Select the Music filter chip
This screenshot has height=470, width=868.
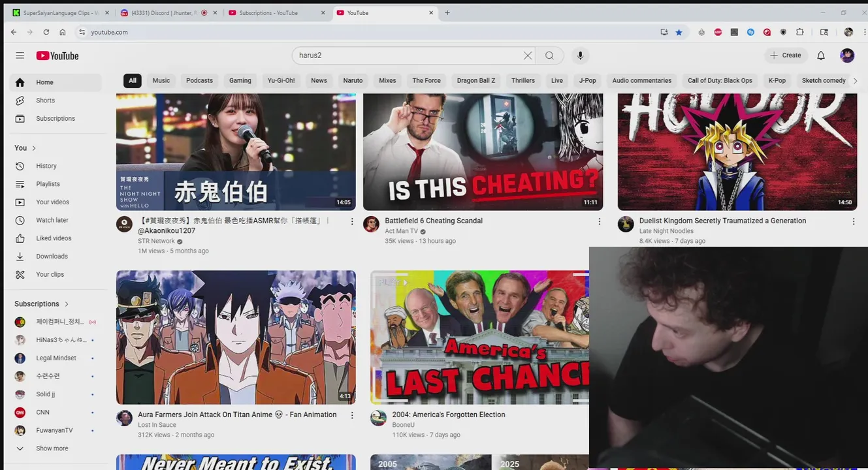pyautogui.click(x=161, y=81)
